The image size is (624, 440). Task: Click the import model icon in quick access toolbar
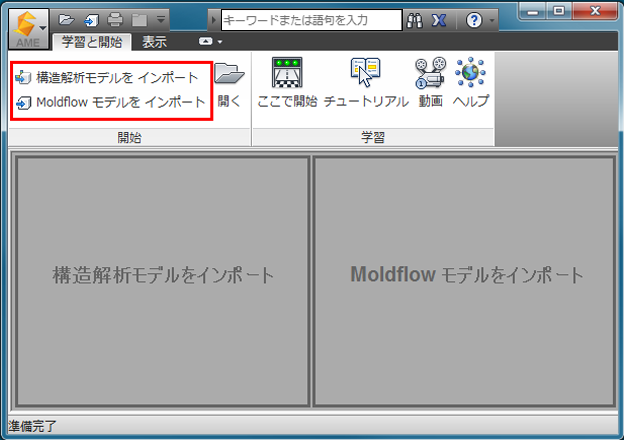click(x=91, y=20)
